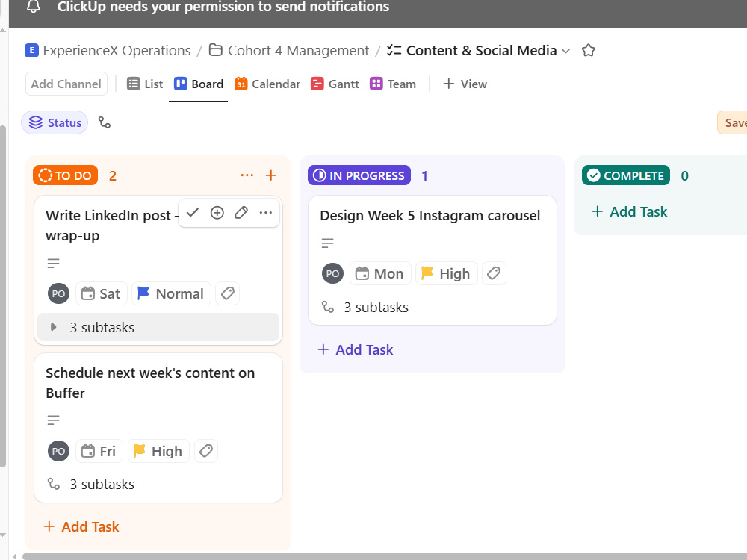
Task: Click description icon on LinkedIn post card
Action: (x=53, y=264)
